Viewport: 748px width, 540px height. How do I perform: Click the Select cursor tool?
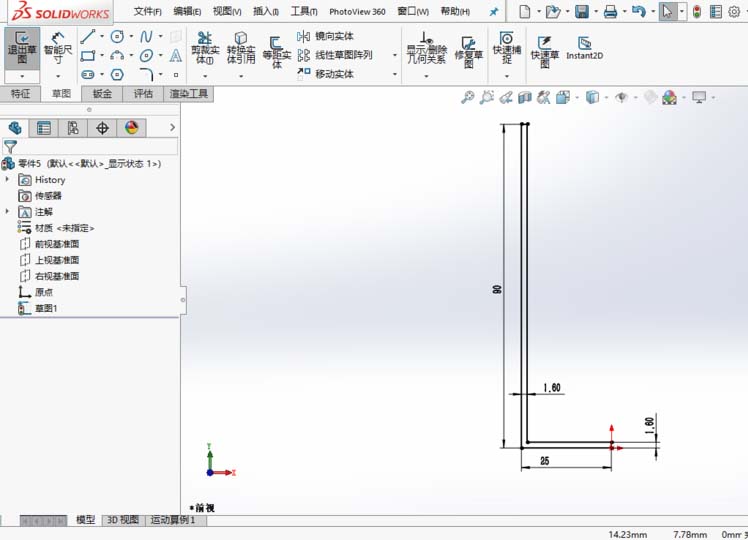point(667,11)
